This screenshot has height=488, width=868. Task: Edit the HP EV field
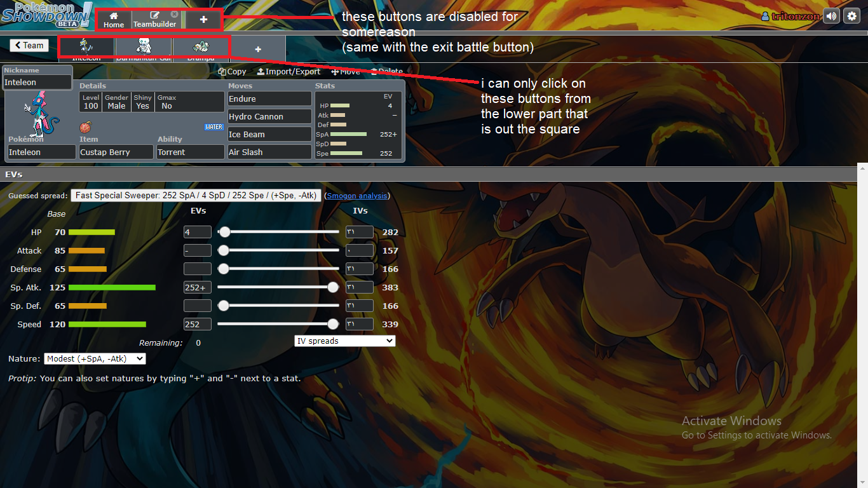click(x=197, y=233)
